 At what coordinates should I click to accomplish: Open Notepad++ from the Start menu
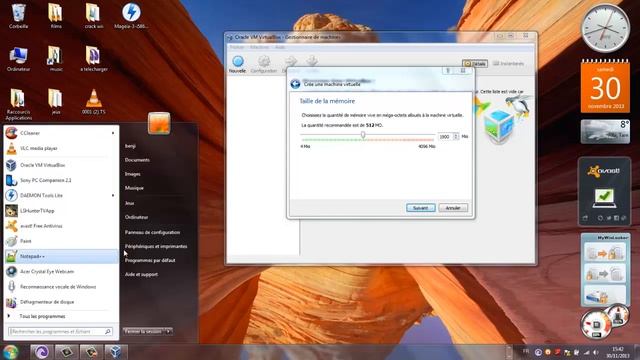(x=60, y=256)
